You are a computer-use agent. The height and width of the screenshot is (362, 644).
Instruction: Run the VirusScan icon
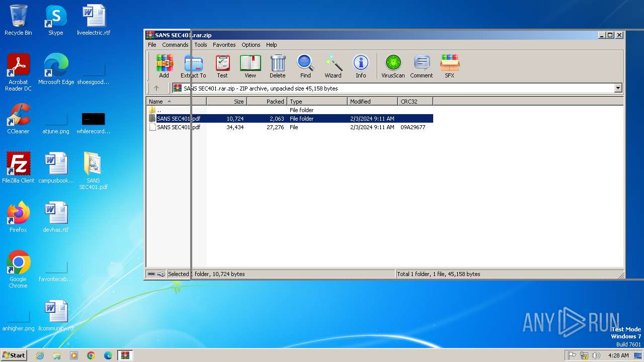click(x=393, y=66)
